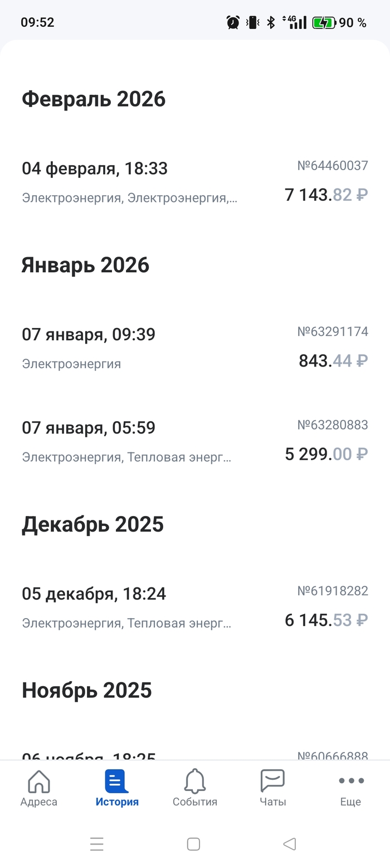Tap the Ноябрь 2025 section header

(x=87, y=691)
